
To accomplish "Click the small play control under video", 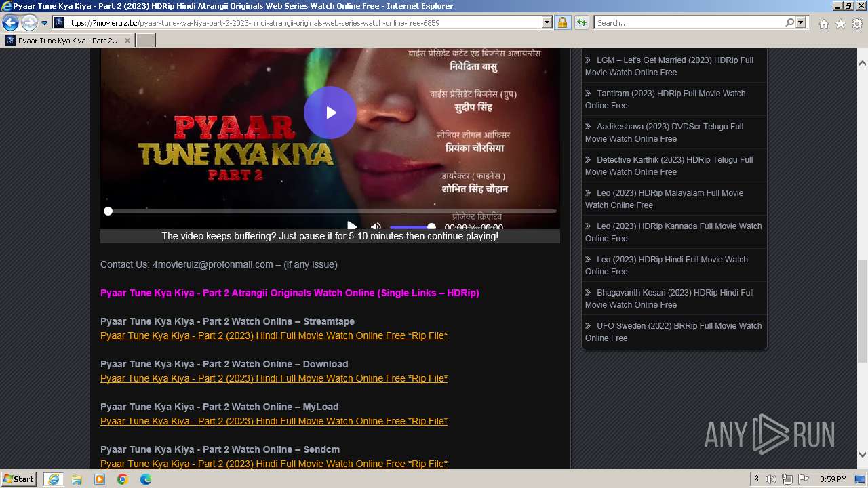I will coord(352,226).
